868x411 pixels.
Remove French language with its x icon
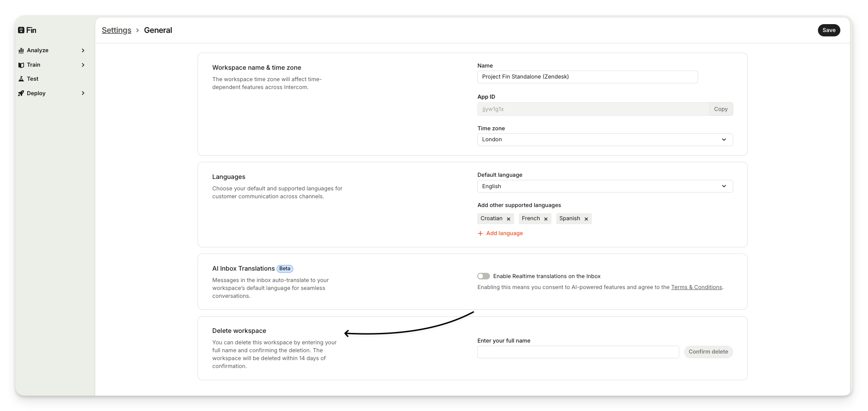(546, 219)
